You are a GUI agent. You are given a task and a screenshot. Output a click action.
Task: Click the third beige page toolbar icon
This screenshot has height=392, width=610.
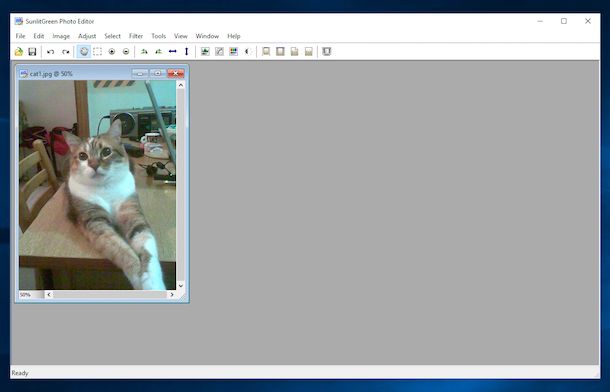coord(294,51)
